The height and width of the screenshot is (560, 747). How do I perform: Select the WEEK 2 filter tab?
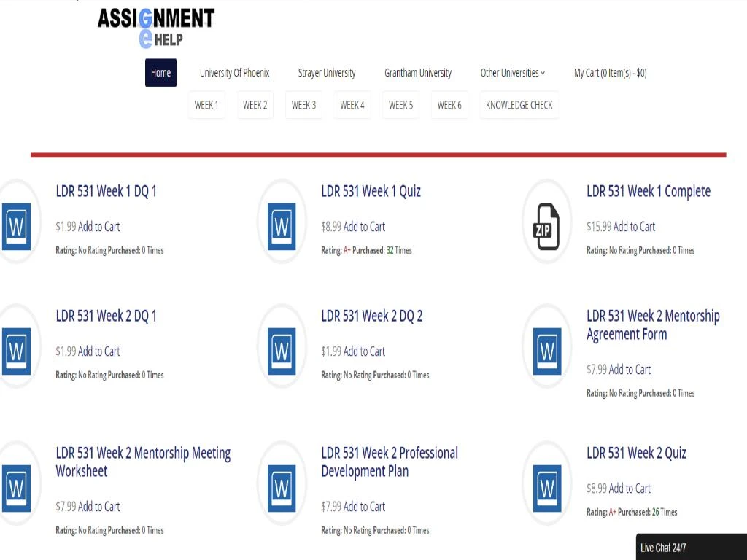[255, 105]
